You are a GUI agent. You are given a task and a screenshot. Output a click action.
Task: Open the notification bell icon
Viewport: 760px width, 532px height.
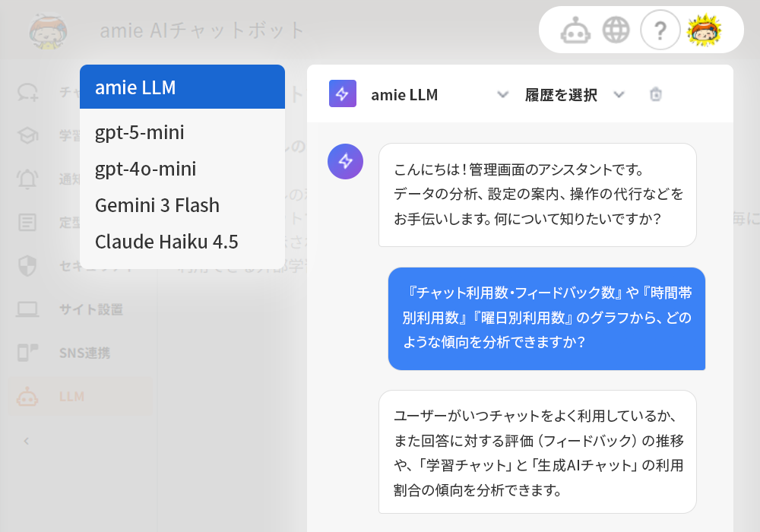[x=27, y=179]
